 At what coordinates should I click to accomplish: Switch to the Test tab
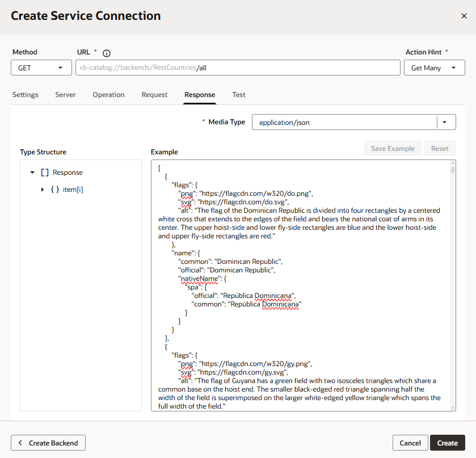239,95
